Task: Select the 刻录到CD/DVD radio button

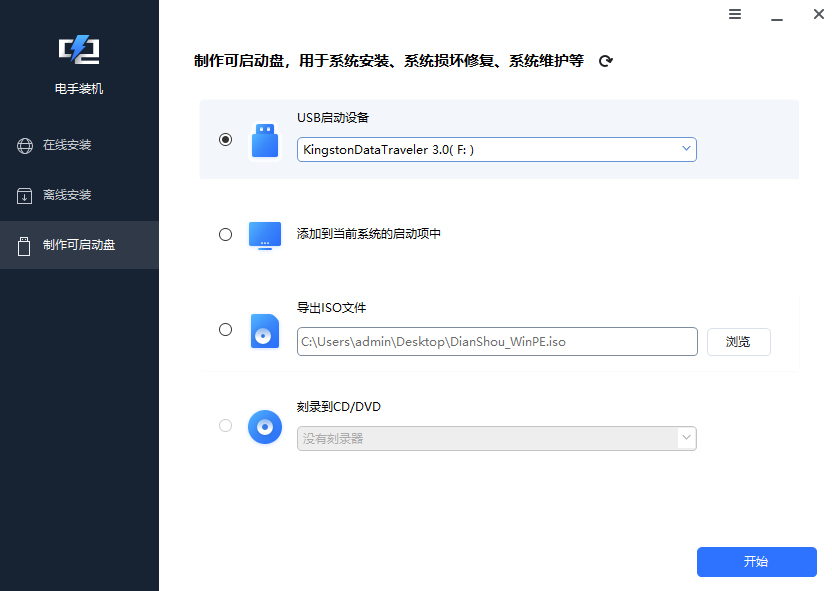Action: [x=225, y=425]
